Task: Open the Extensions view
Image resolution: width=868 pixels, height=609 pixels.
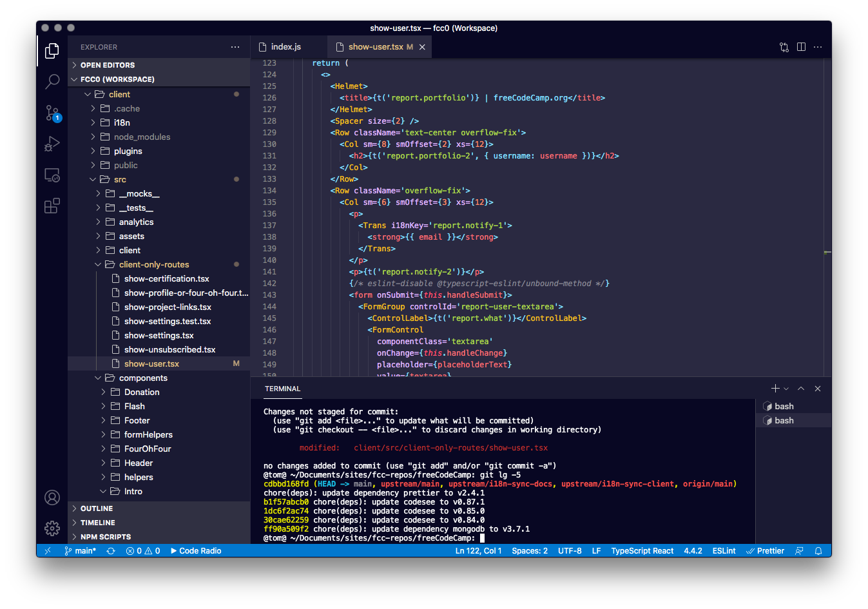Action: [52, 205]
